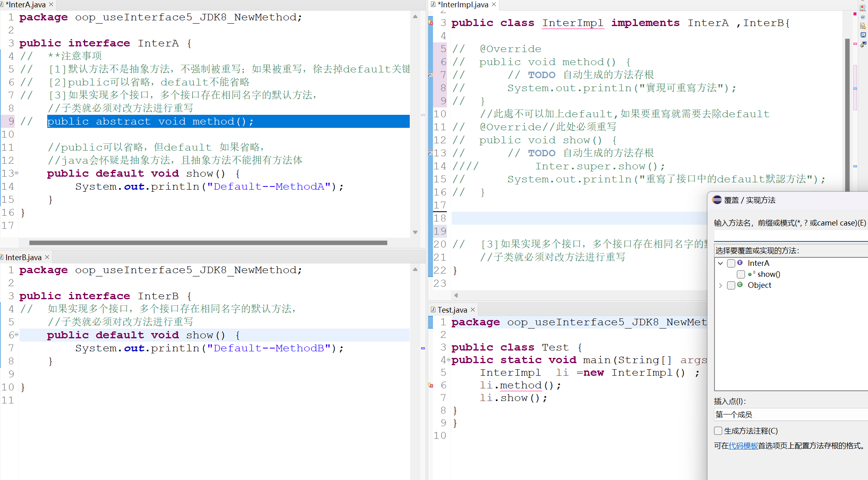Switch to the Test.java tab
Screen dimensions: 868x480
452,310
